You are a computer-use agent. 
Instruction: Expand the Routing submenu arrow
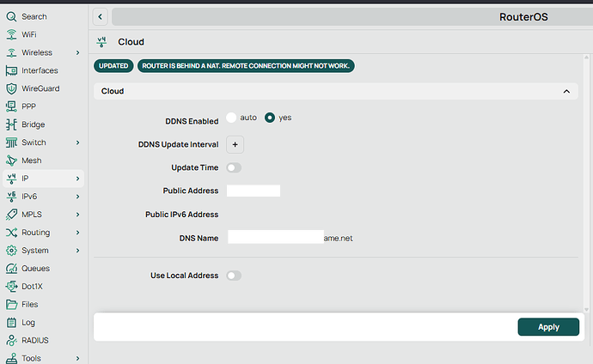[77, 233]
